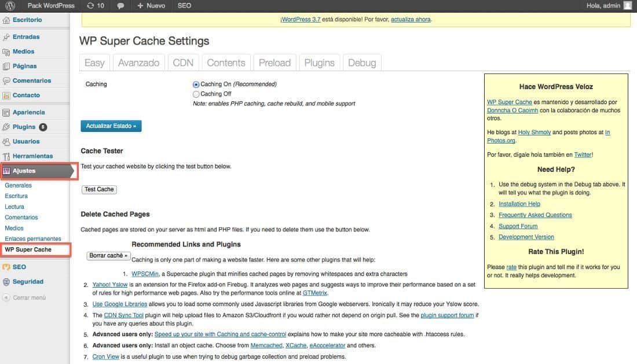Open Lectura settings submenu

tap(14, 207)
